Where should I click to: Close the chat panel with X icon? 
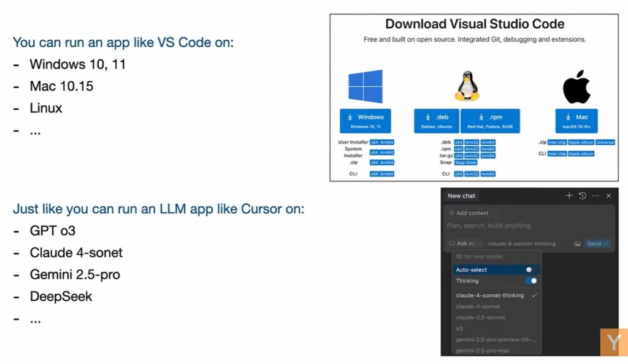click(608, 195)
